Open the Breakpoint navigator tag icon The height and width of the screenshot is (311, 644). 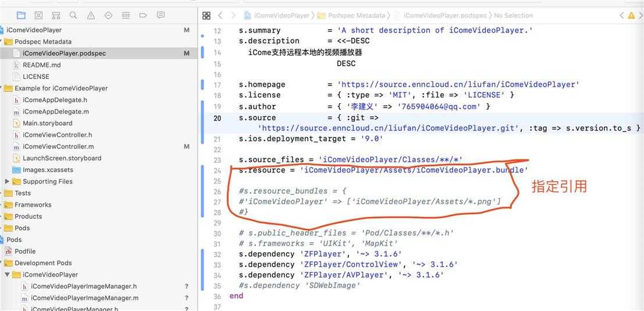(x=143, y=15)
